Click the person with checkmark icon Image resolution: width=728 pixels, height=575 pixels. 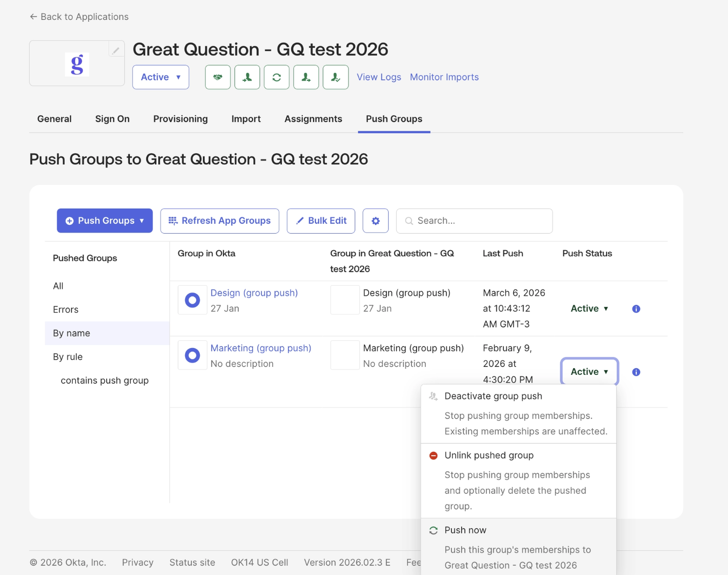click(336, 77)
